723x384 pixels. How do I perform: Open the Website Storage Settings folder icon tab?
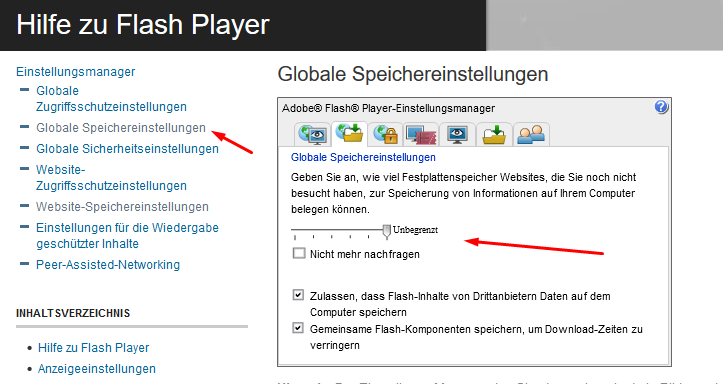[494, 134]
